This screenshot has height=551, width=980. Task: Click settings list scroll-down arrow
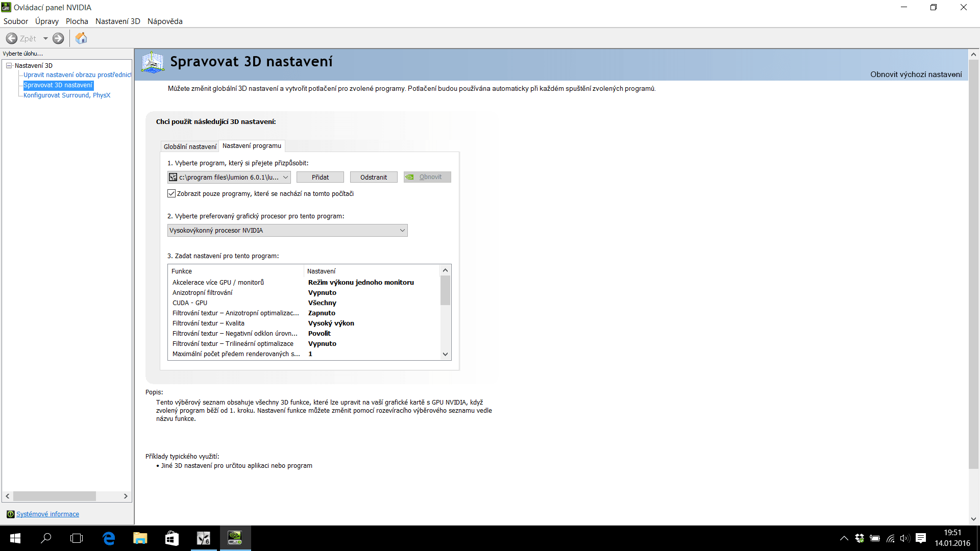tap(445, 355)
